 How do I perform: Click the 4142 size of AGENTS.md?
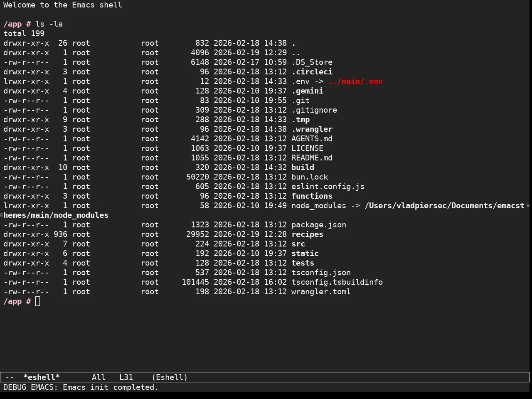pos(200,139)
